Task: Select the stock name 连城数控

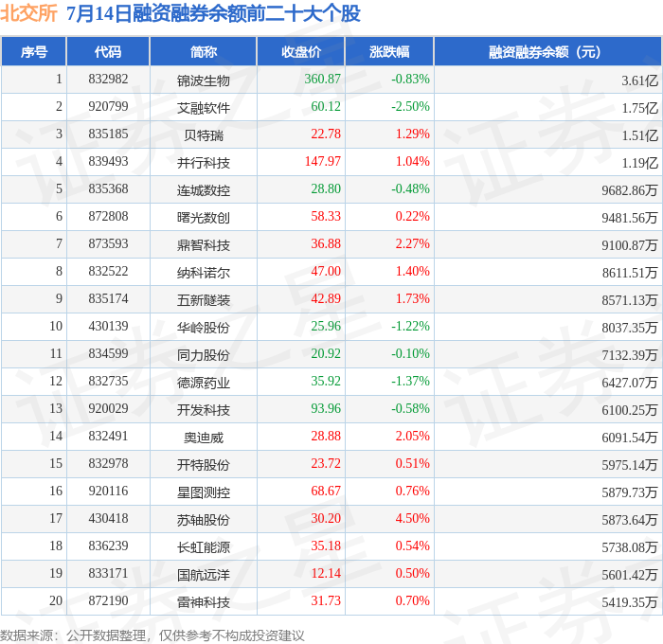Action: click(x=204, y=190)
